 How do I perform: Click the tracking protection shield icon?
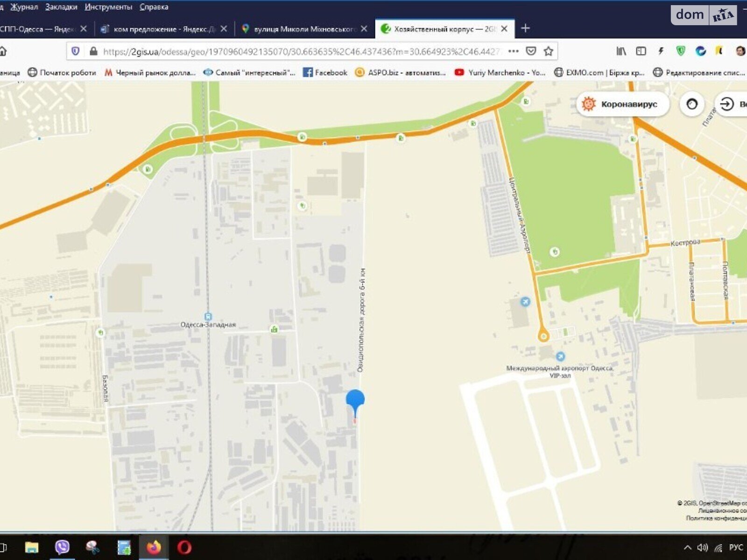[76, 51]
